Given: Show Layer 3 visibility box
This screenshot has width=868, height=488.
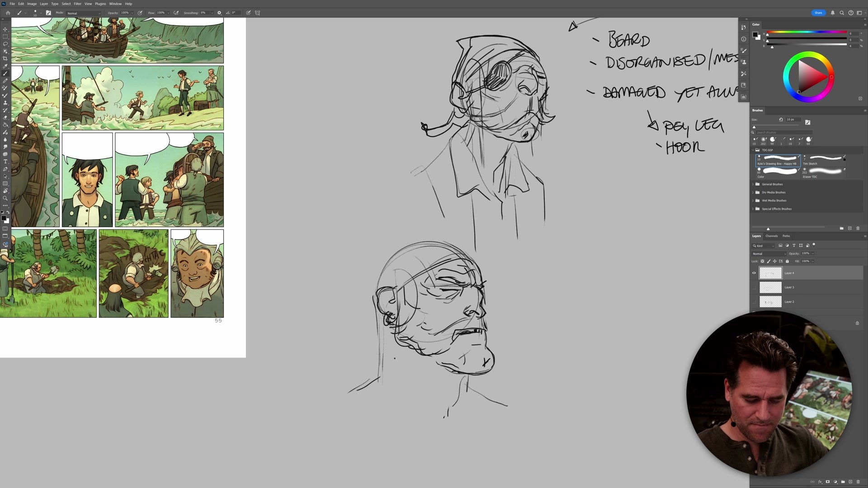Looking at the screenshot, I should click(x=754, y=287).
